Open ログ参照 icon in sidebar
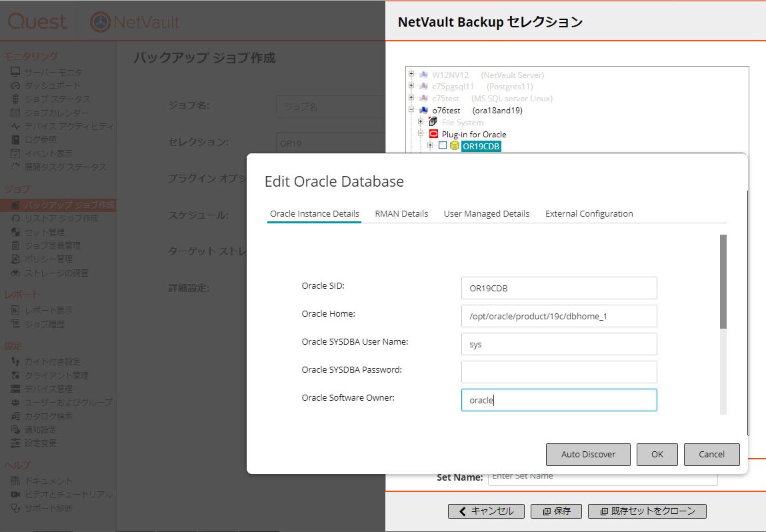 click(x=15, y=140)
